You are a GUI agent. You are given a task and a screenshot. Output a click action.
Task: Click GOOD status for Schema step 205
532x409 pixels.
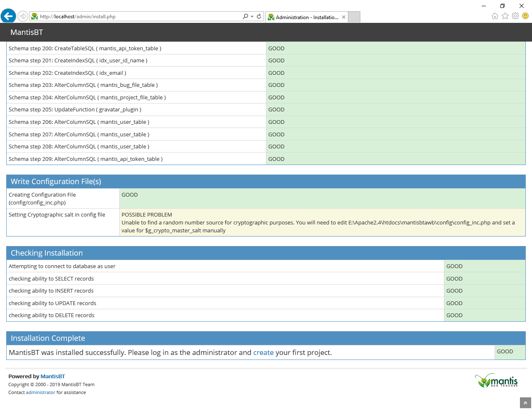(276, 110)
